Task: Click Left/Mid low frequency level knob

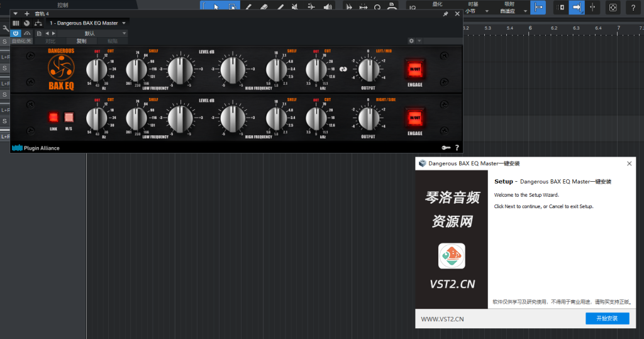Action: click(180, 70)
